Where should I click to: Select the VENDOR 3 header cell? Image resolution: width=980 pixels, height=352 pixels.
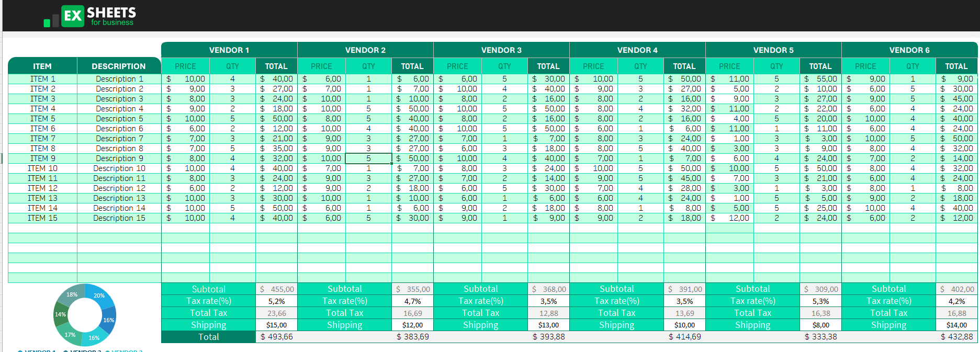(x=501, y=50)
